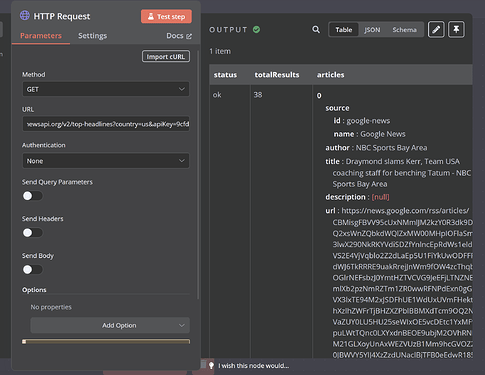This screenshot has height=375, width=485.
Task: Click the parameters panel vertical scrollbar
Action: [x=198, y=175]
